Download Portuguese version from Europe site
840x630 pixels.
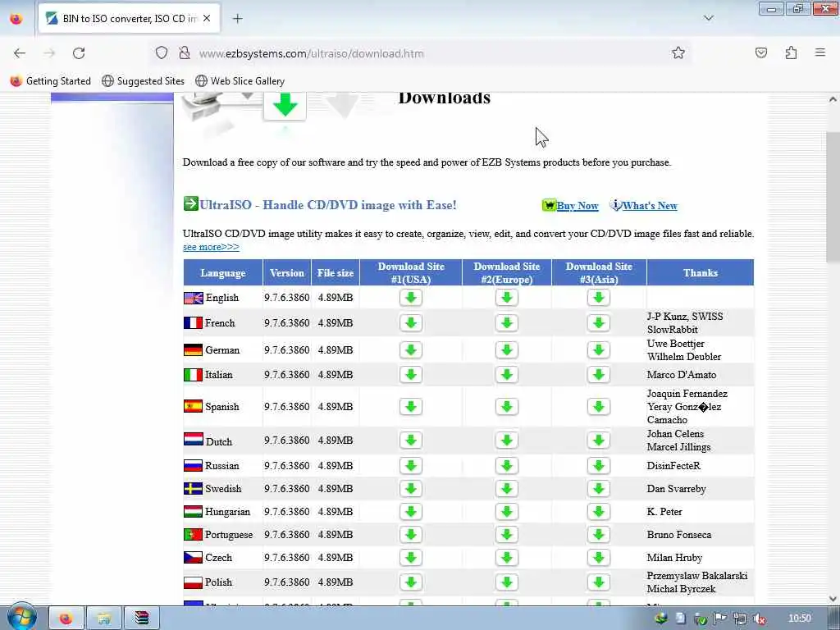point(506,535)
